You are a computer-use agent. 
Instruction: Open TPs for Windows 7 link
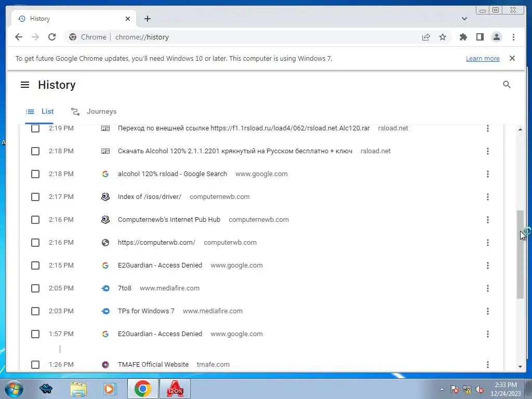(146, 311)
